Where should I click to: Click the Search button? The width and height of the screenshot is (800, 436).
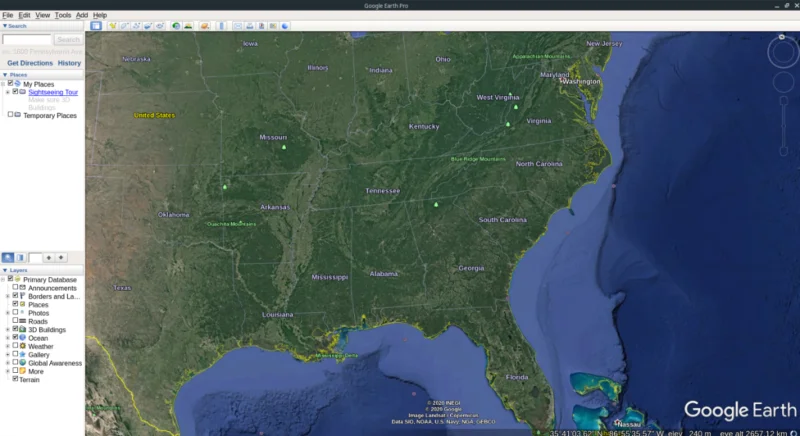[68, 39]
